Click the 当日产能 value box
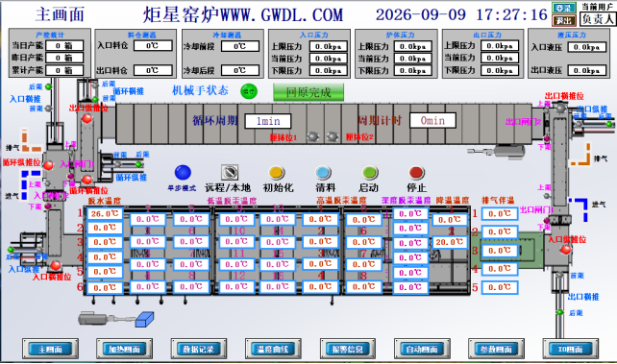 (x=64, y=45)
